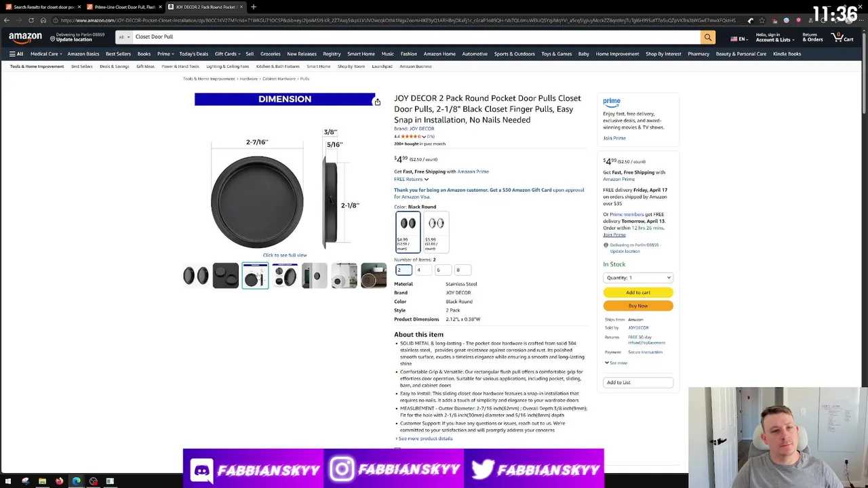The width and height of the screenshot is (868, 488).
Task: Open the Quantity dropdown
Action: pyautogui.click(x=638, y=277)
